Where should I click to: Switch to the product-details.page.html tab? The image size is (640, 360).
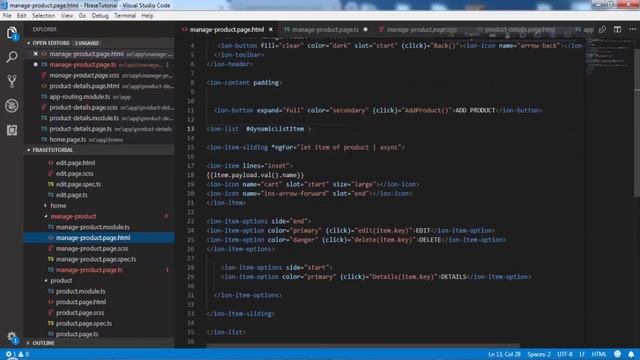[520, 29]
